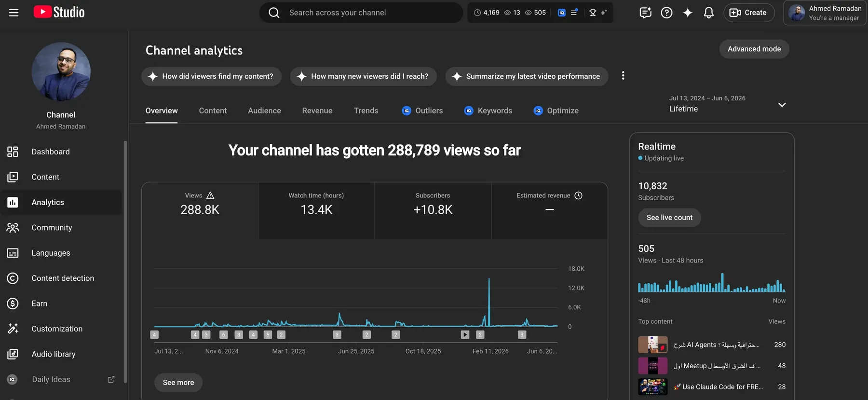
Task: Select the Watch time (hours) metric card
Action: tap(316, 211)
